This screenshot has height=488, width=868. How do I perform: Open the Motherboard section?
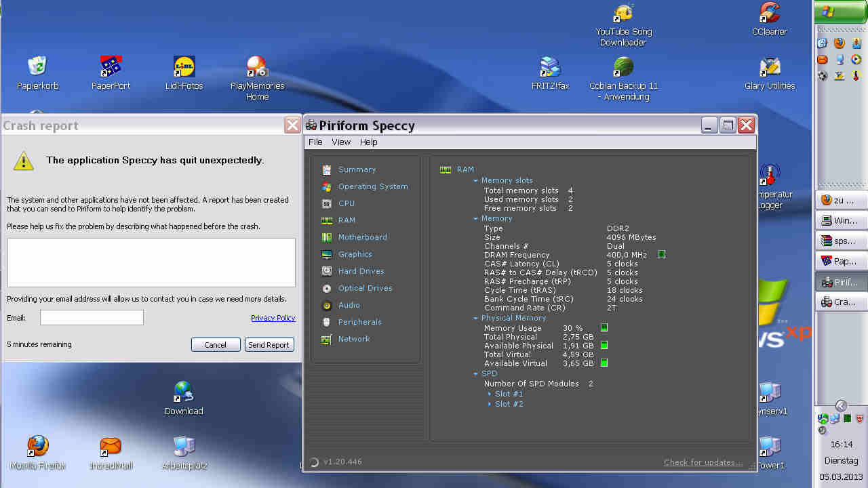tap(362, 237)
